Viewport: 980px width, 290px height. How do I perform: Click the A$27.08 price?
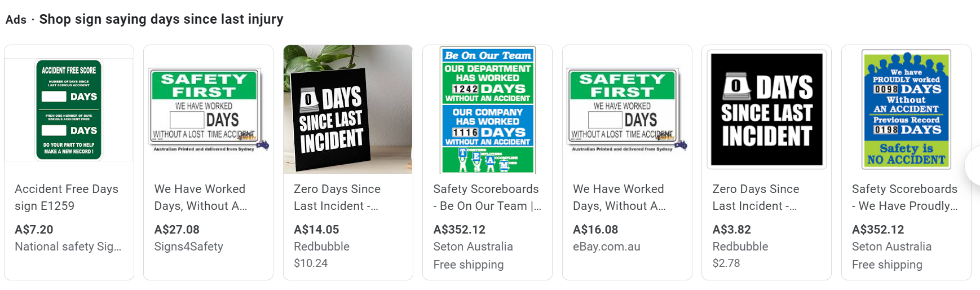pos(177,230)
